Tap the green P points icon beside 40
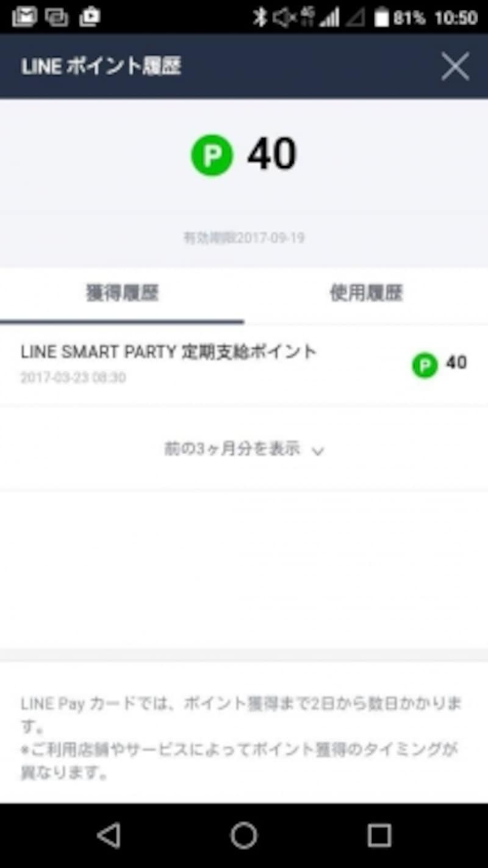 pos(212,154)
